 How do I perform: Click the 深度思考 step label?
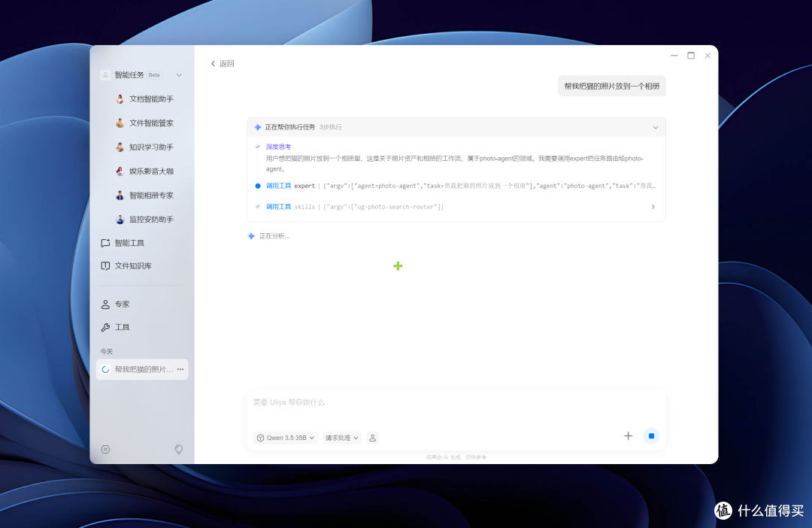pyautogui.click(x=279, y=147)
